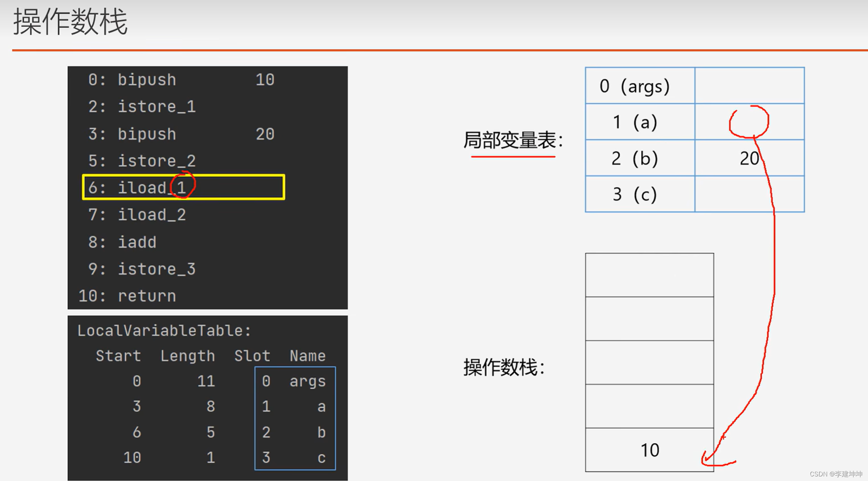Click the stack cell containing 10
Viewport: 868px width, 481px height.
click(x=649, y=450)
